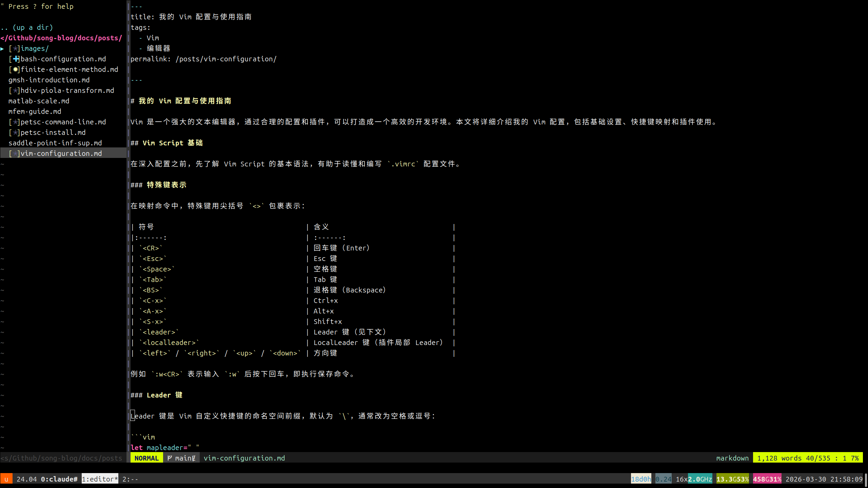The height and width of the screenshot is (488, 868).
Task: Click the green memory usage 13.3G indicator
Action: [732, 479]
